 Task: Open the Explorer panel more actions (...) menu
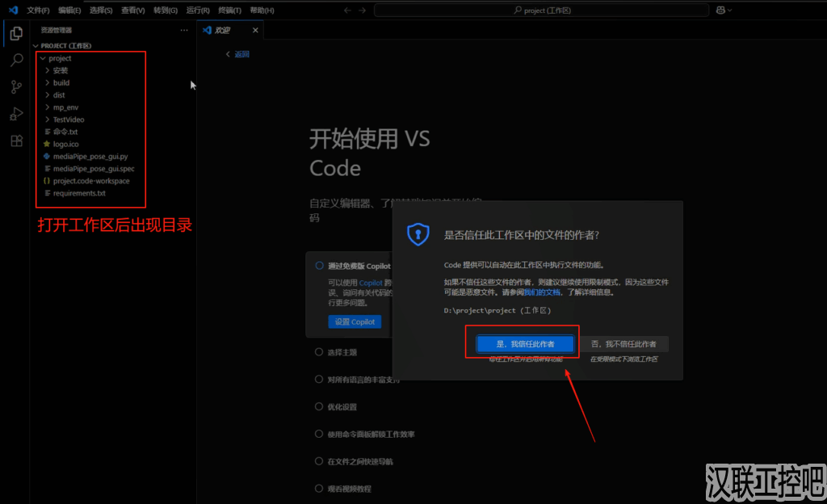pos(184,30)
